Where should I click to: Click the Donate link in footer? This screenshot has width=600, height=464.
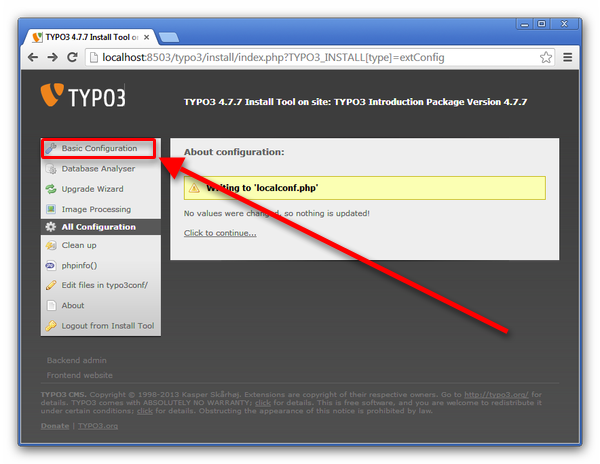pyautogui.click(x=54, y=426)
